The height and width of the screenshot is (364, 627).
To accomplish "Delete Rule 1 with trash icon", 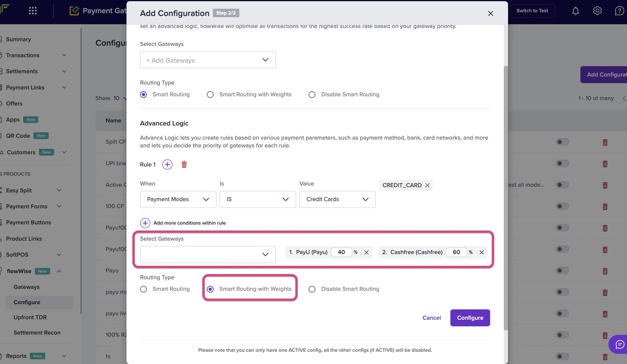I will tap(184, 164).
